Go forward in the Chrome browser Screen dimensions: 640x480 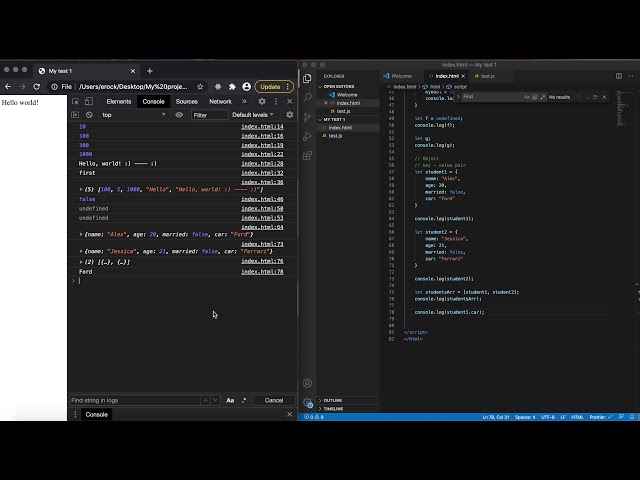tap(22, 87)
